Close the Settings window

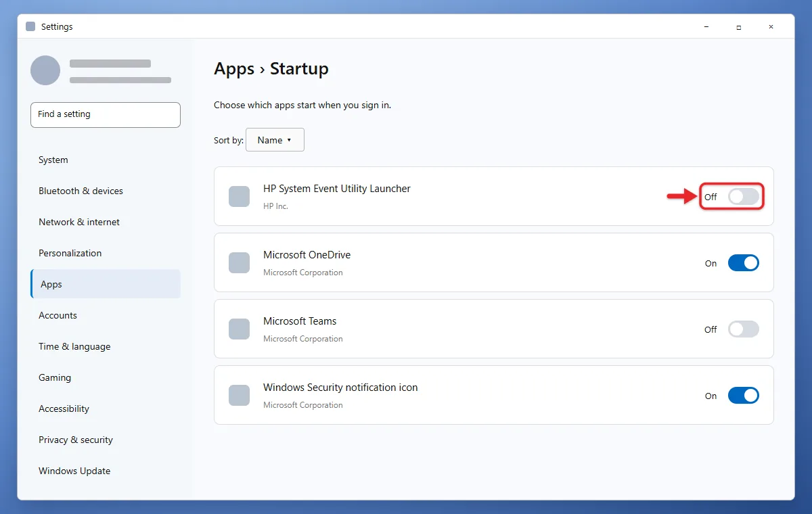(771, 27)
